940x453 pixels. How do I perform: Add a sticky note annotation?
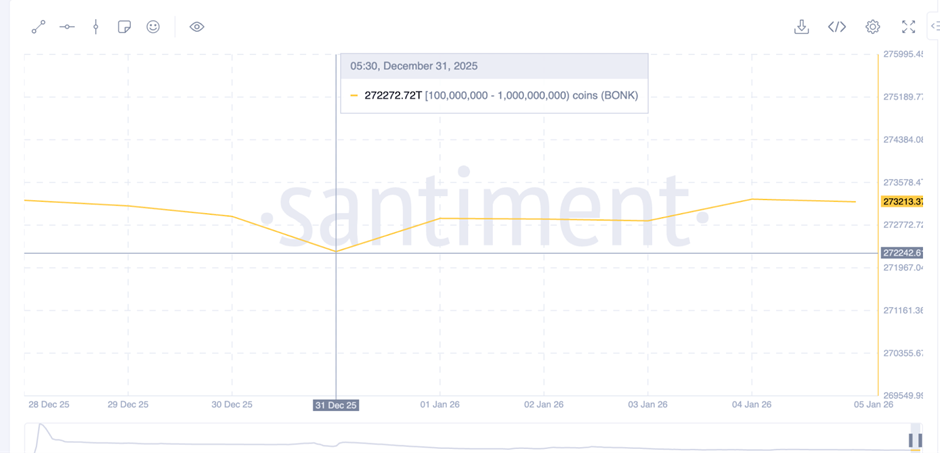124,27
